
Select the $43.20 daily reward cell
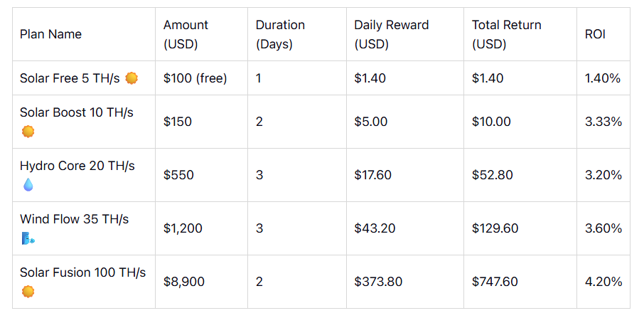[x=375, y=228]
